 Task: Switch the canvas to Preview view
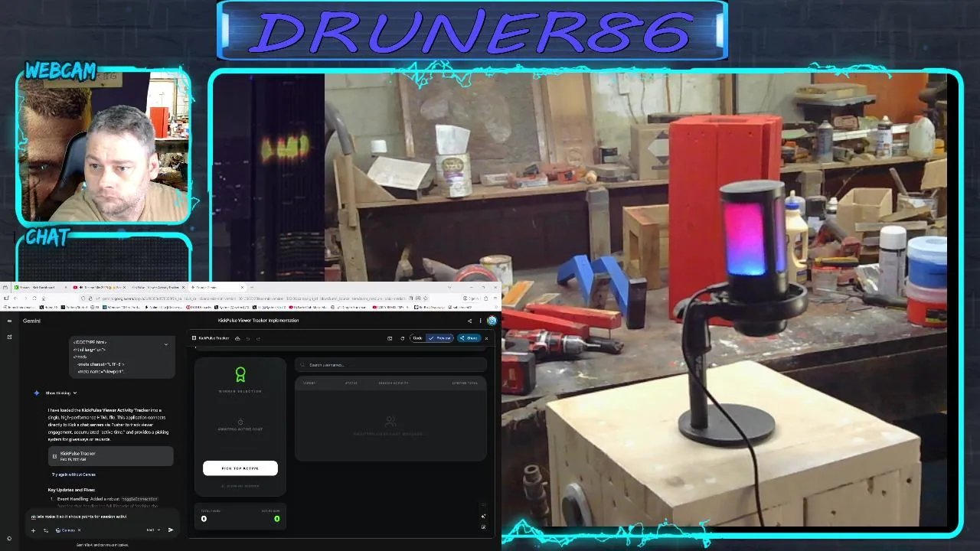pos(440,338)
